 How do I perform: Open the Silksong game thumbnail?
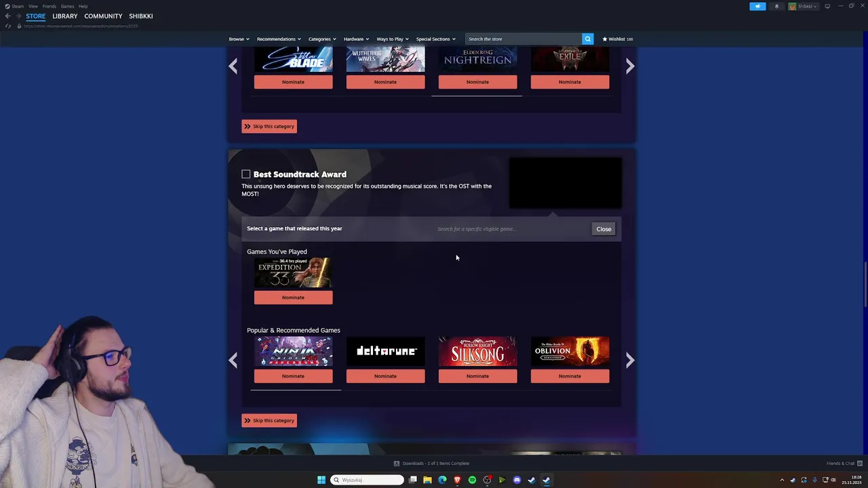(478, 352)
